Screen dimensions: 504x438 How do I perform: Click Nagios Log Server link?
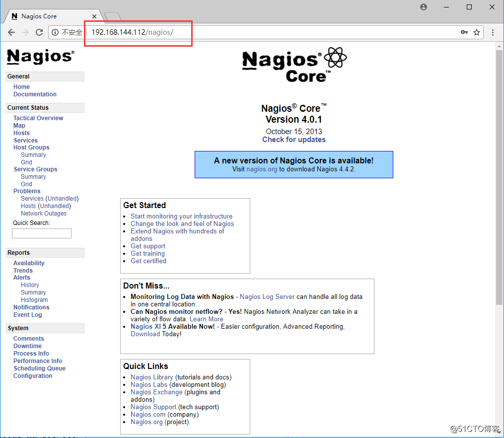click(267, 296)
